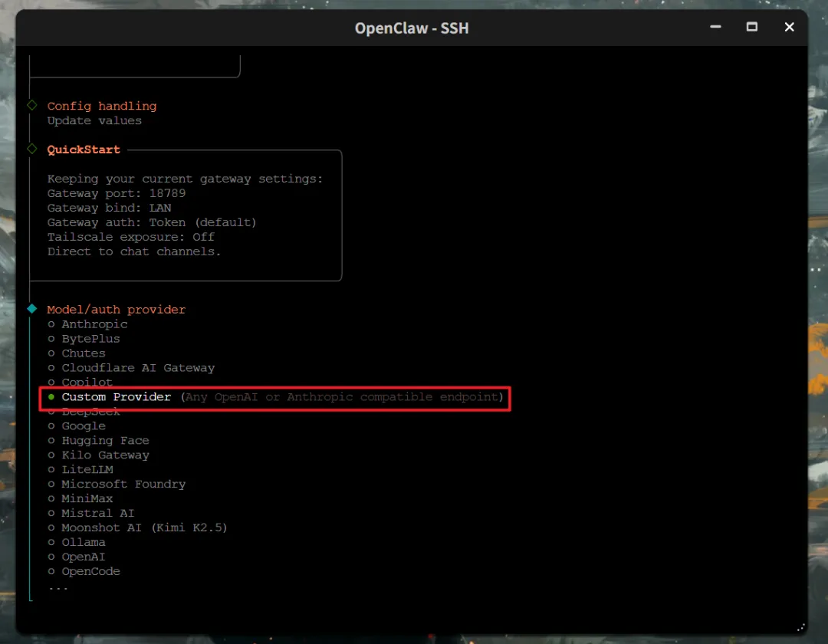Select the BytePlus provider option
The height and width of the screenshot is (644, 828).
point(84,339)
